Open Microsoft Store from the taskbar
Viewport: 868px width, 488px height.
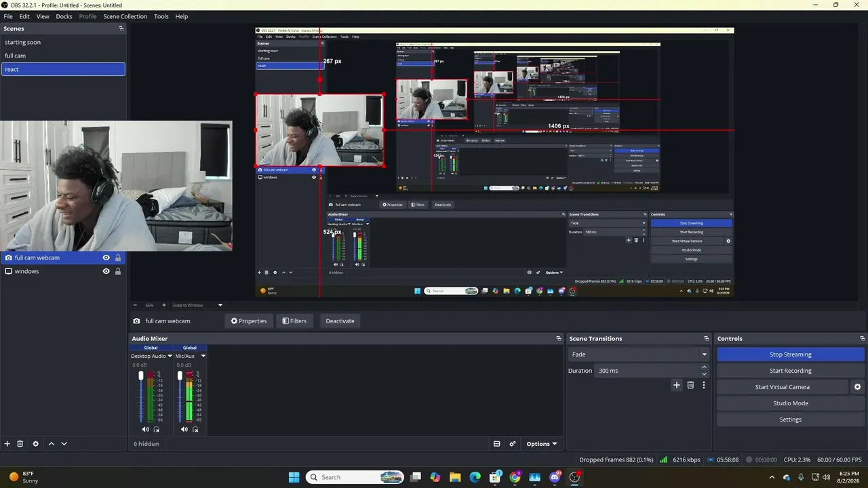coord(495,477)
